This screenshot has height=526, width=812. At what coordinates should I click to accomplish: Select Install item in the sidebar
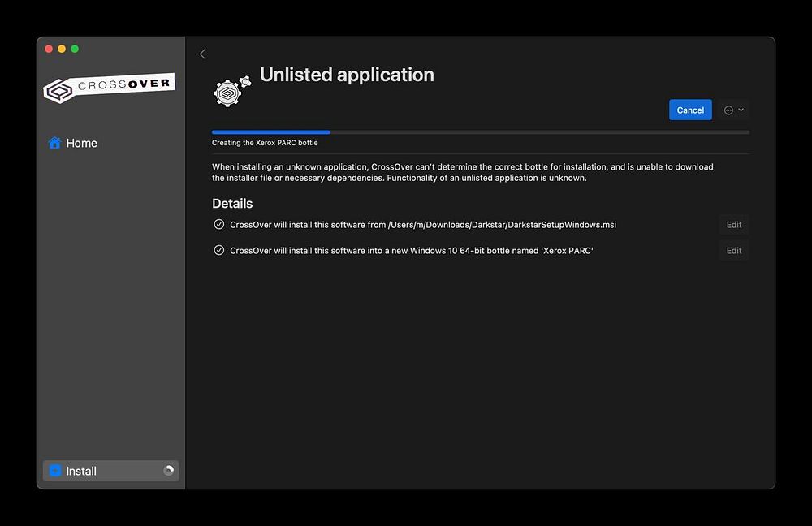(110, 471)
